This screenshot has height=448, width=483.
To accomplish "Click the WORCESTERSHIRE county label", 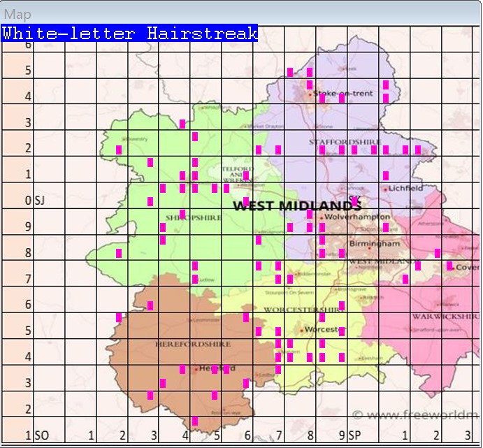I will (x=301, y=310).
